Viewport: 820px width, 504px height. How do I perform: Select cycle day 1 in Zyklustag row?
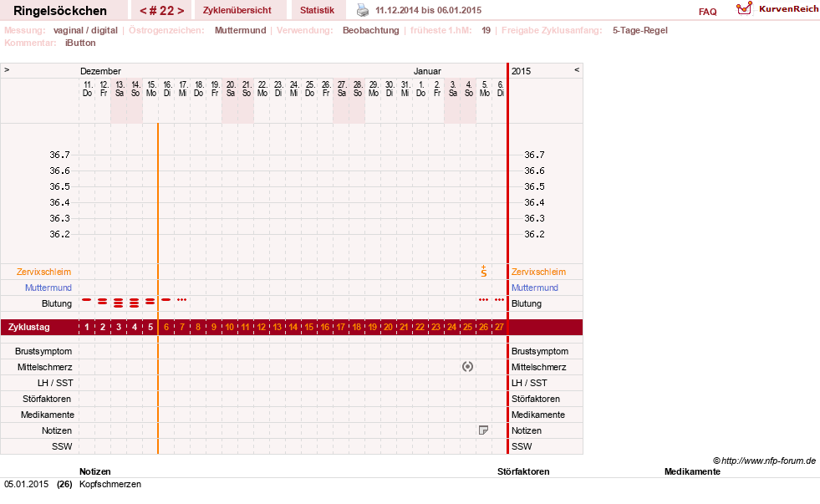[87, 328]
